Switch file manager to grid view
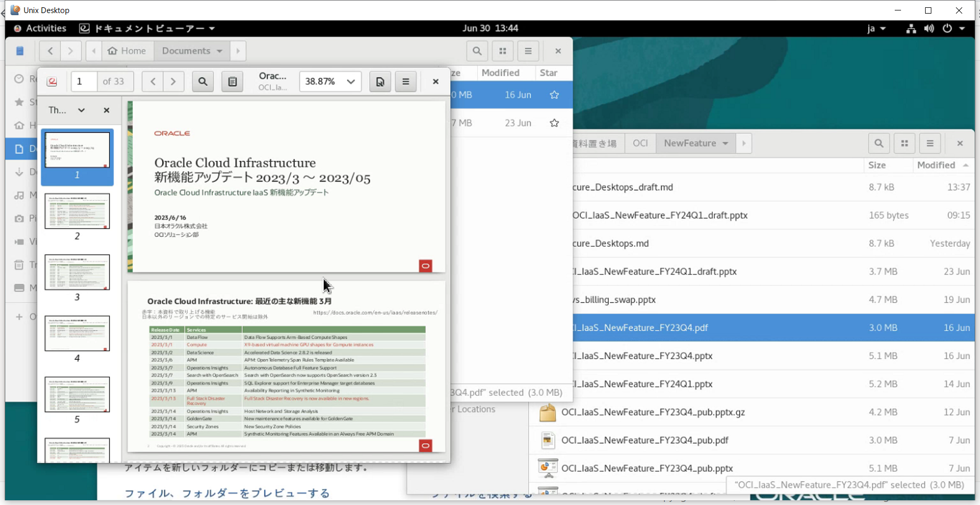The image size is (980, 505). 904,143
